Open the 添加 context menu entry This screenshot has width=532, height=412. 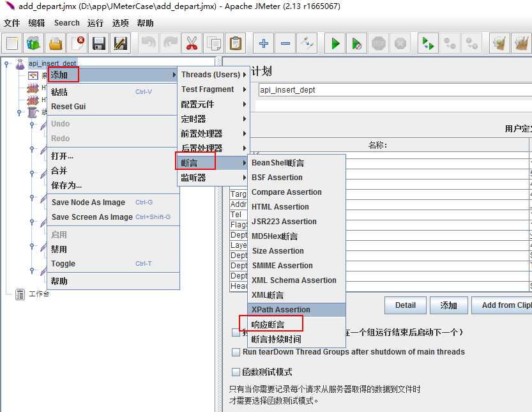(x=112, y=75)
